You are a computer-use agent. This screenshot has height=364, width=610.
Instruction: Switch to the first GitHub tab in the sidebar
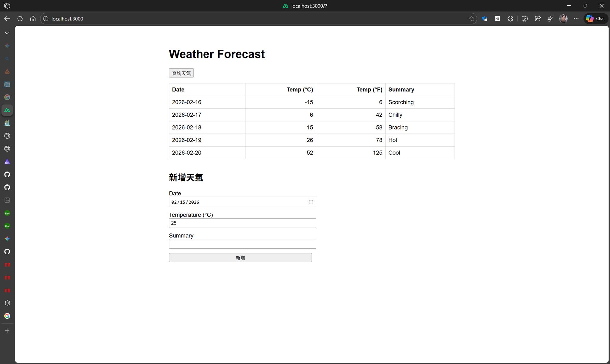[x=7, y=175]
